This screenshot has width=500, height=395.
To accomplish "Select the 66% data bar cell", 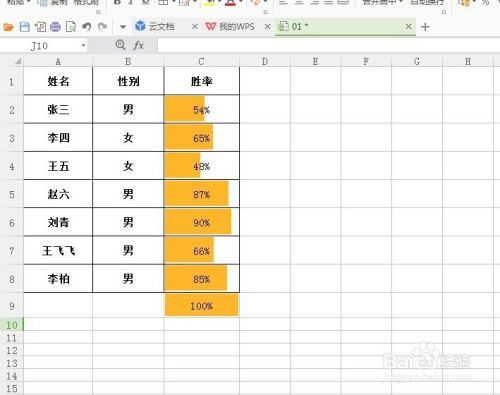I will pos(201,251).
